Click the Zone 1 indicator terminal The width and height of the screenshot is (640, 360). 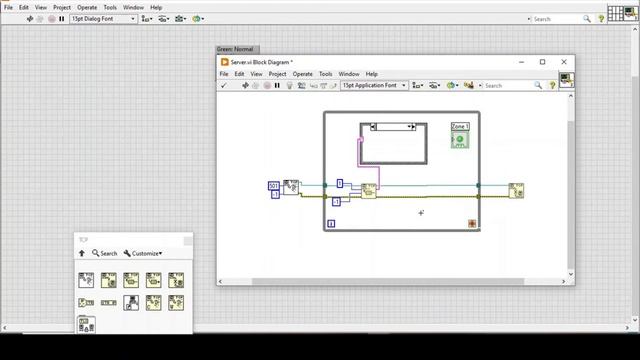[460, 140]
